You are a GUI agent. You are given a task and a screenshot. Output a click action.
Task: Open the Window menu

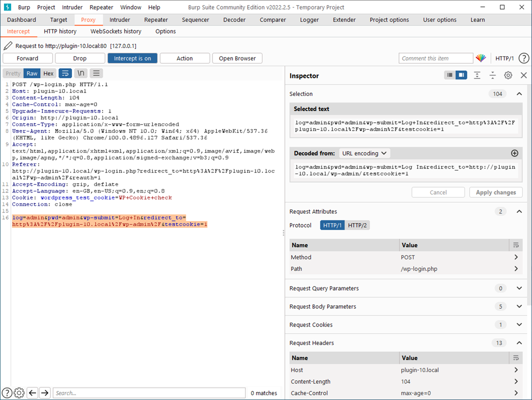[x=130, y=7]
